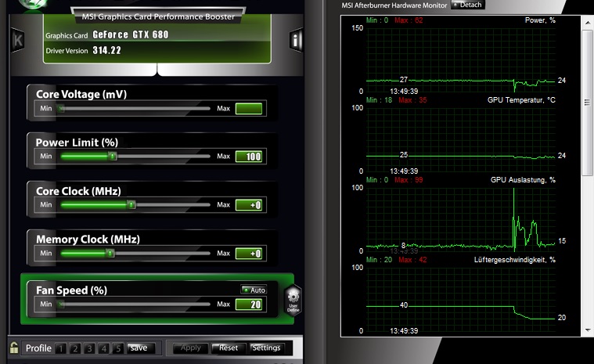Screen dimensions: 594x364
Task: Click the Save profile button
Action: pyautogui.click(x=141, y=348)
